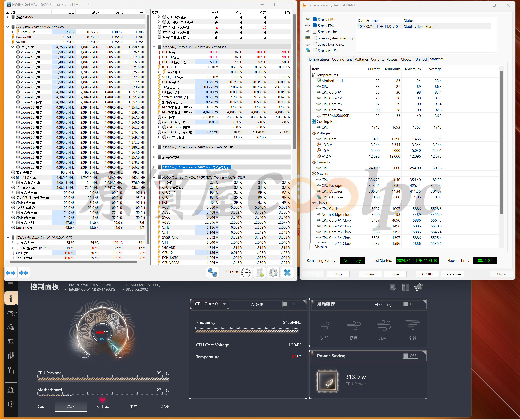The width and height of the screenshot is (520, 420).
Task: Expand the 記憶體時序 section
Action: tap(154, 157)
